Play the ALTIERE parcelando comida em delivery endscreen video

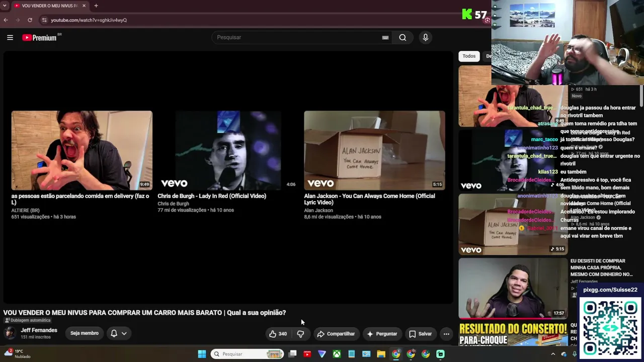point(82,150)
